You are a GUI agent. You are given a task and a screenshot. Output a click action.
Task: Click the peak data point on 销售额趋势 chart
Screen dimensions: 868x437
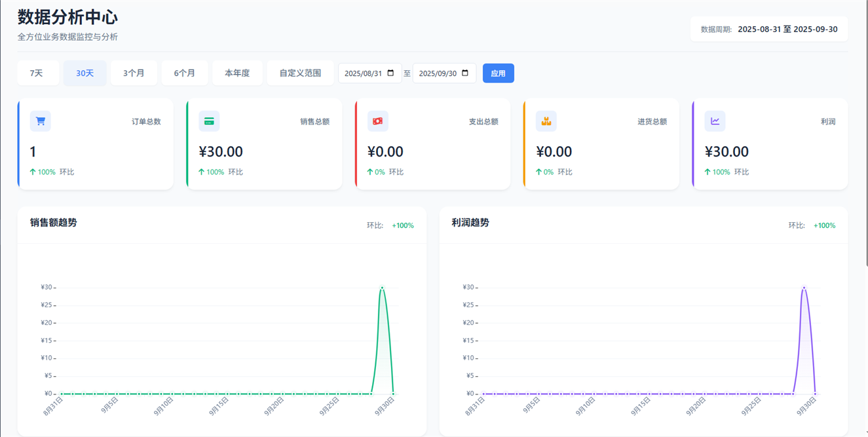(382, 288)
